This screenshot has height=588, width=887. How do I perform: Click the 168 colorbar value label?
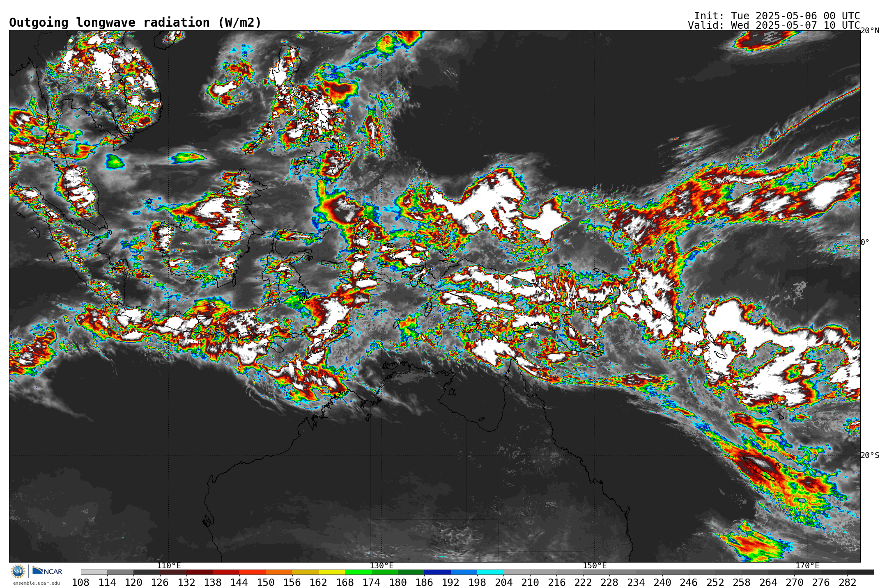[x=345, y=582]
